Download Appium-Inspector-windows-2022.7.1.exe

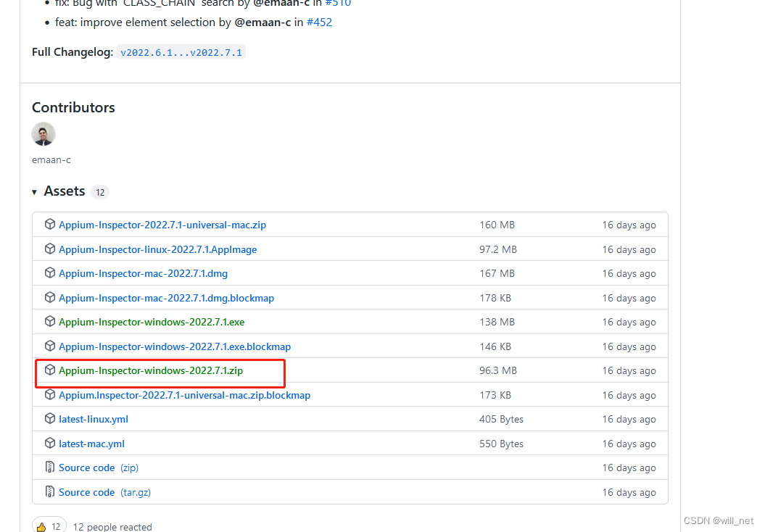coord(152,322)
